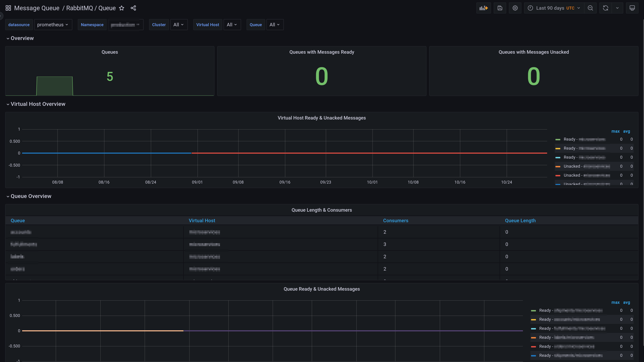
Task: Click the green Ready legend color swatch
Action: [558, 139]
